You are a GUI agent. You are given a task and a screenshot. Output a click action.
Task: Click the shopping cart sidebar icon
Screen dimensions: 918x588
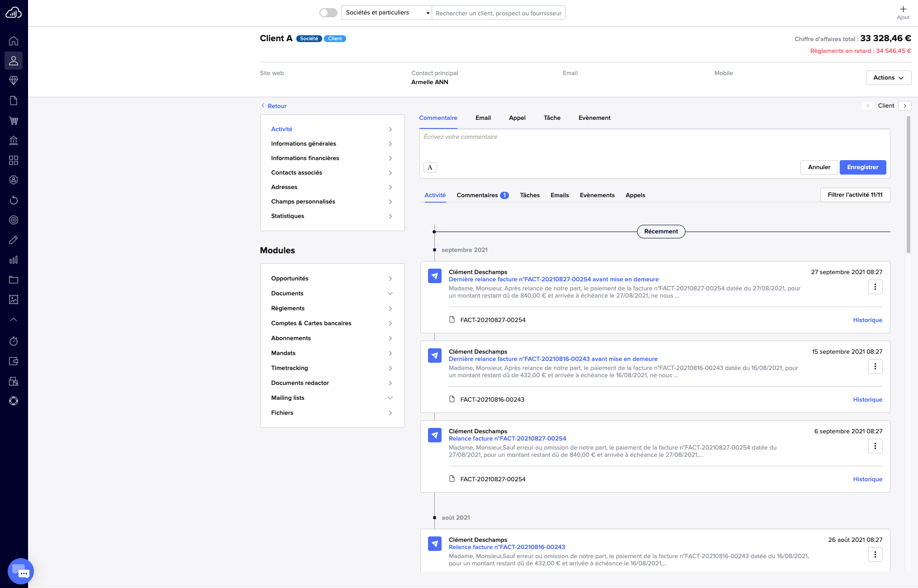point(14,121)
